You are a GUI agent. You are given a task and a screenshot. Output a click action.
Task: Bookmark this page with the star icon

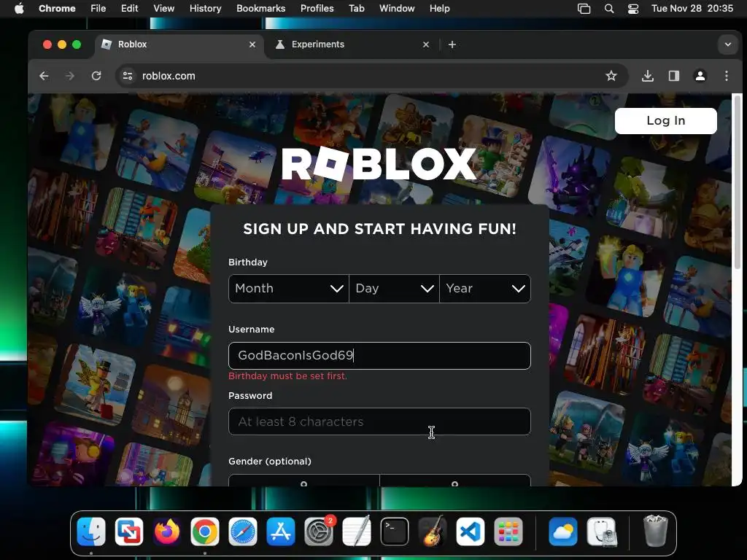(611, 76)
